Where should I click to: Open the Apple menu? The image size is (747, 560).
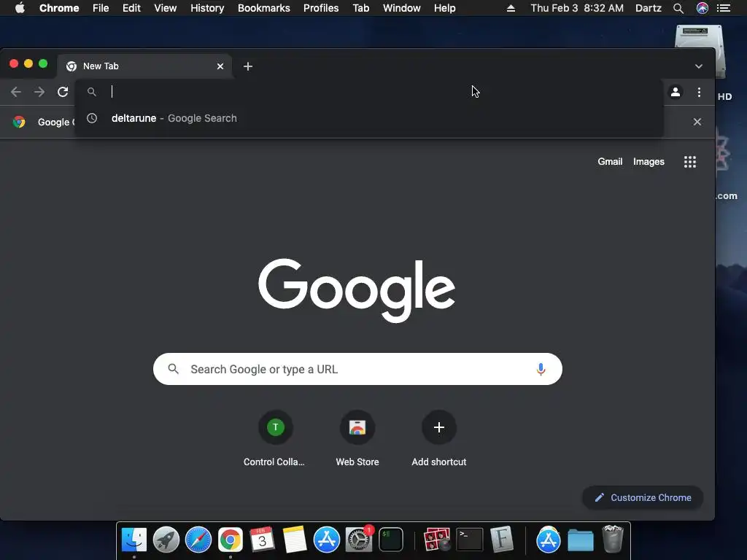point(20,8)
